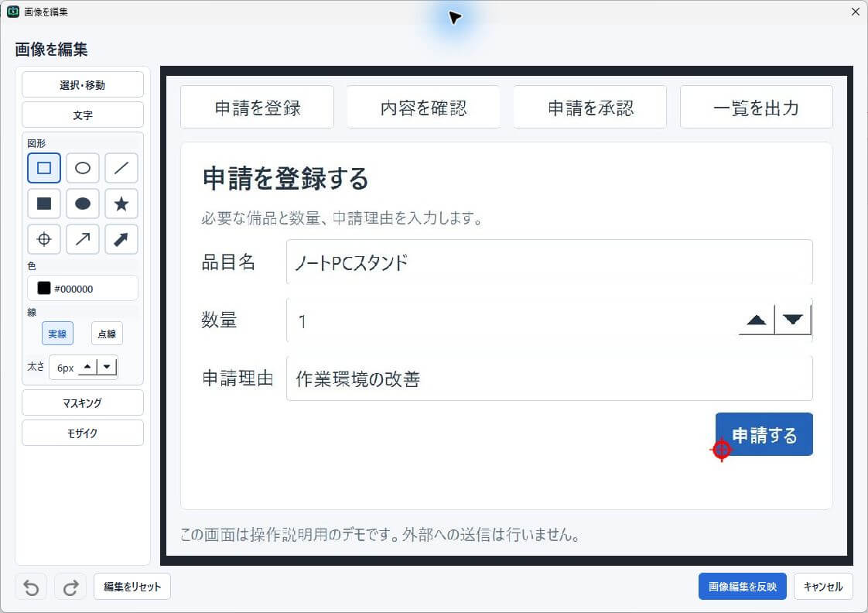
Task: Select the straight line shape tool
Action: tap(121, 168)
